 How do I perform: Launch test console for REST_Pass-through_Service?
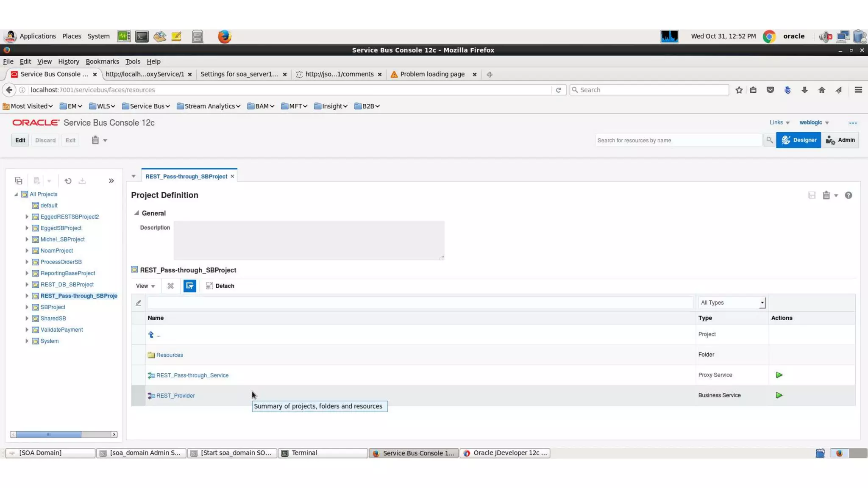coord(779,375)
